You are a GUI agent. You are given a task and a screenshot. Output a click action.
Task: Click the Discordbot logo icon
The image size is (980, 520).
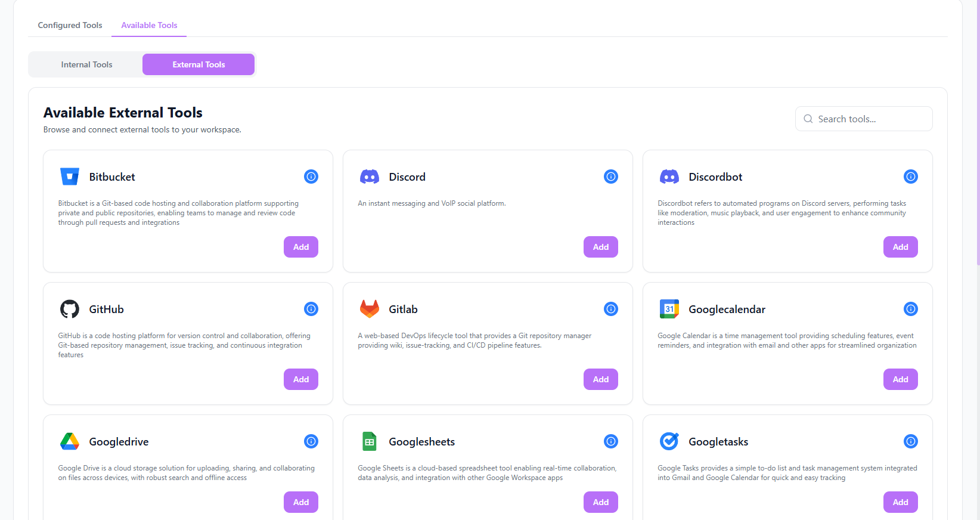coord(669,177)
